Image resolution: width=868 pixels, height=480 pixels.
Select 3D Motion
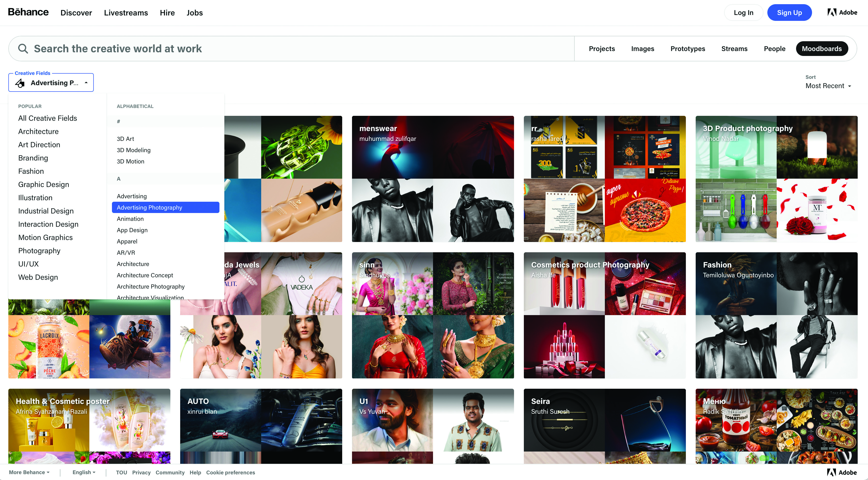tap(130, 161)
